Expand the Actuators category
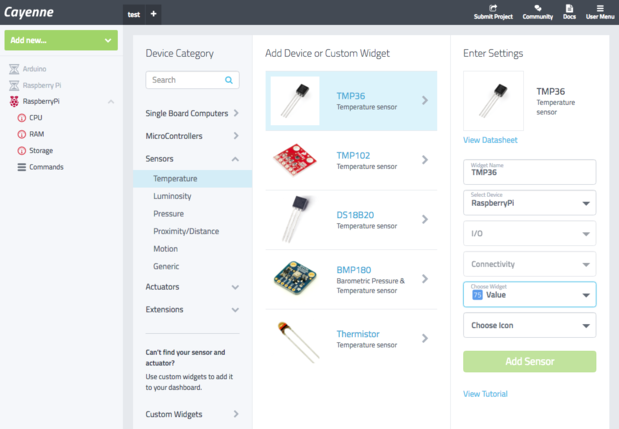 pos(235,287)
